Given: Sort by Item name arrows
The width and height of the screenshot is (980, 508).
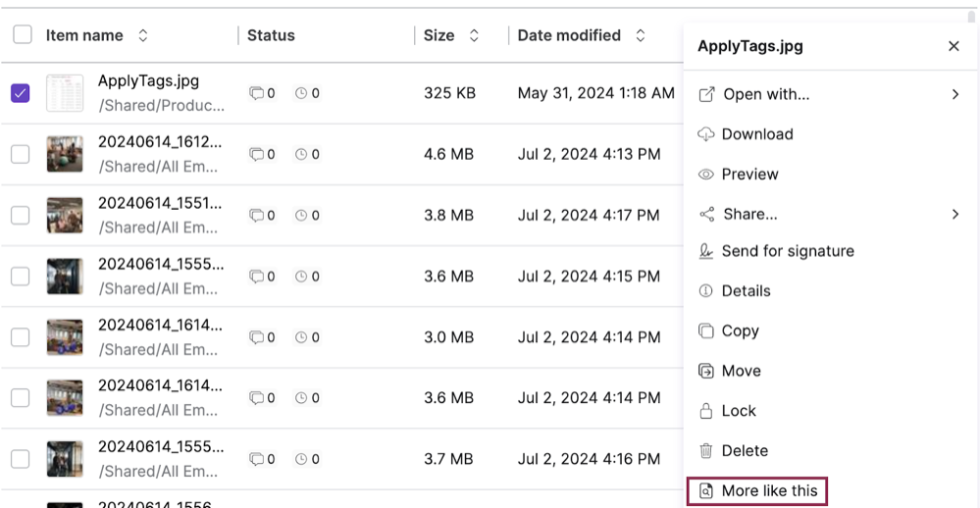Looking at the screenshot, I should point(143,35).
